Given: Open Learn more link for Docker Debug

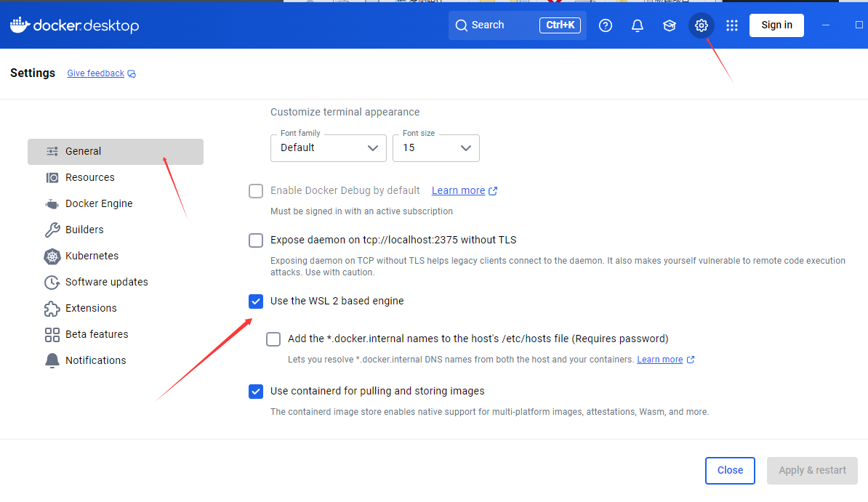Looking at the screenshot, I should coord(459,191).
